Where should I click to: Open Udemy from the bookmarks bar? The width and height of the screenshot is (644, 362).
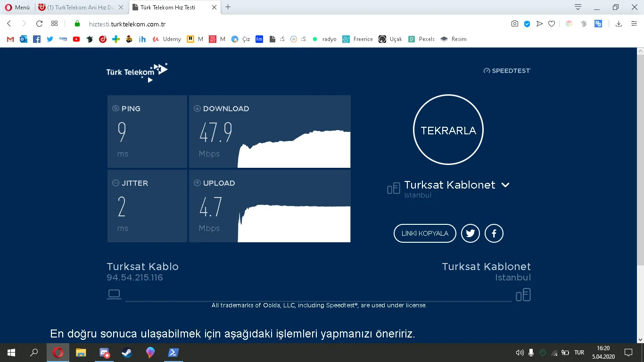(x=166, y=39)
